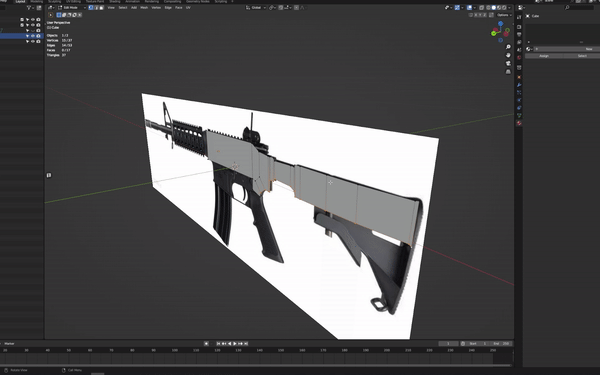
Task: Click the hand pan-view icon
Action: click(508, 55)
